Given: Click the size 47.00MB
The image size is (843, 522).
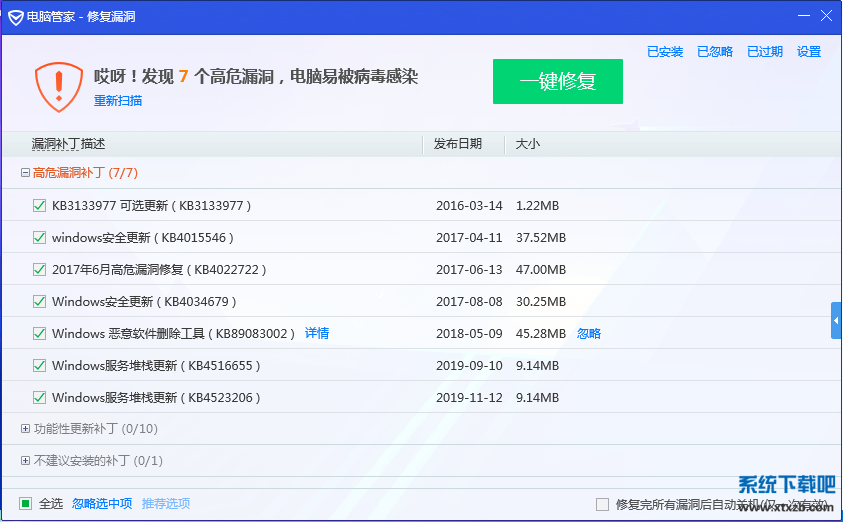Looking at the screenshot, I should click(541, 269).
